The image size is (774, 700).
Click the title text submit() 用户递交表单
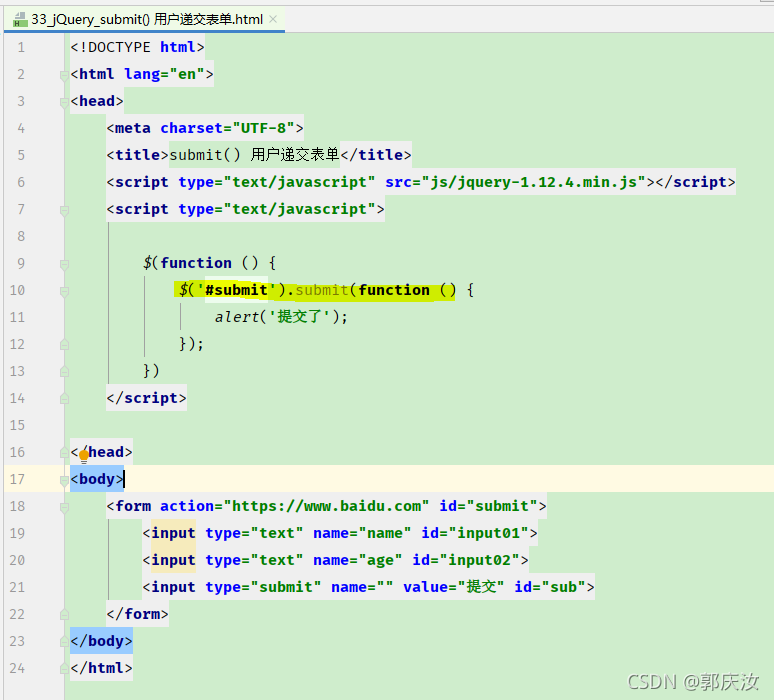[254, 155]
